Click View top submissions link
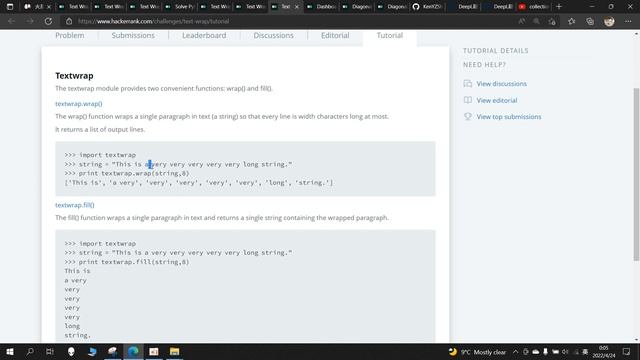Viewport: 640px width, 360px height. [x=509, y=117]
